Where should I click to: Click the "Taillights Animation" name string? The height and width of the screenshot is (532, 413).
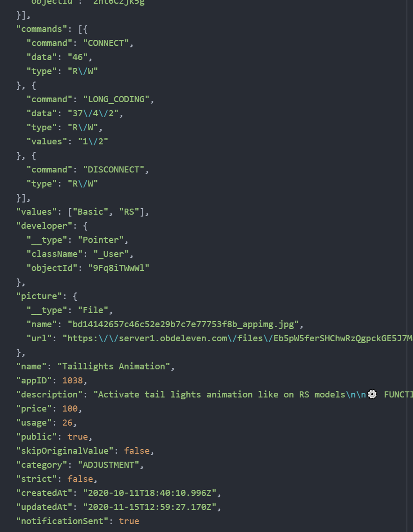tap(114, 367)
